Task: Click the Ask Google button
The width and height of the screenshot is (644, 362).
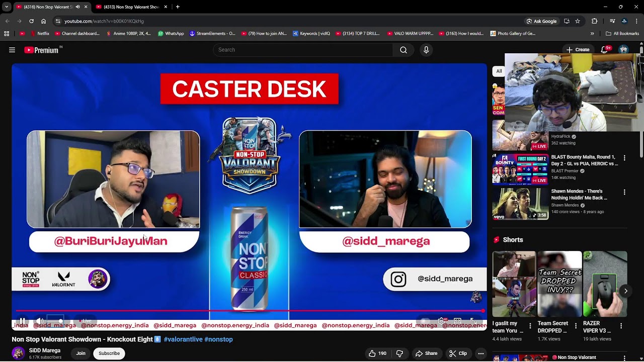Action: 541,21
